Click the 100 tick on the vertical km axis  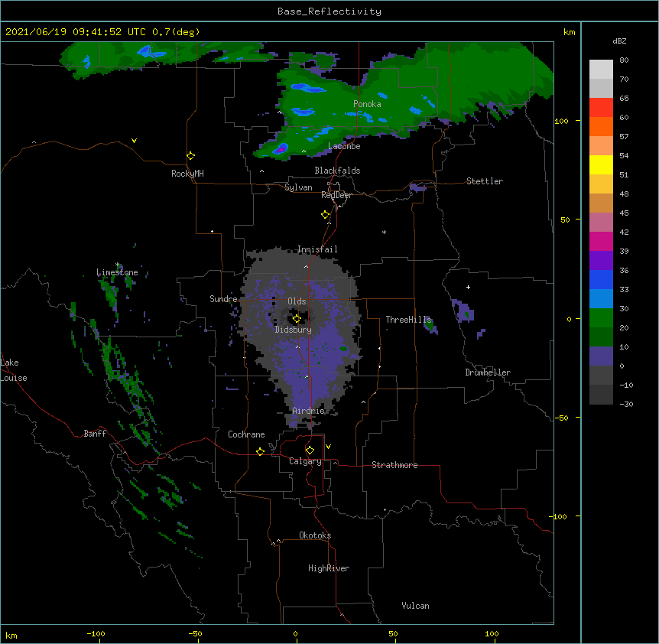click(561, 121)
